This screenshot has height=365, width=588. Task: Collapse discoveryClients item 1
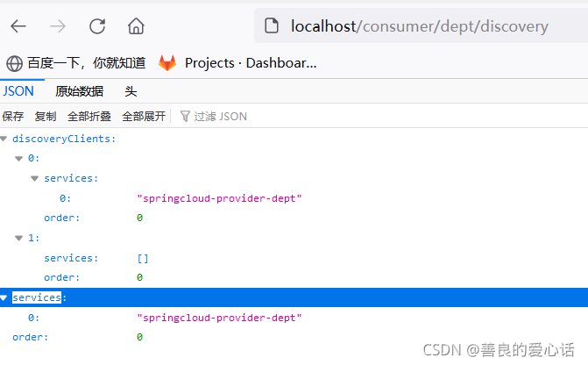[18, 238]
